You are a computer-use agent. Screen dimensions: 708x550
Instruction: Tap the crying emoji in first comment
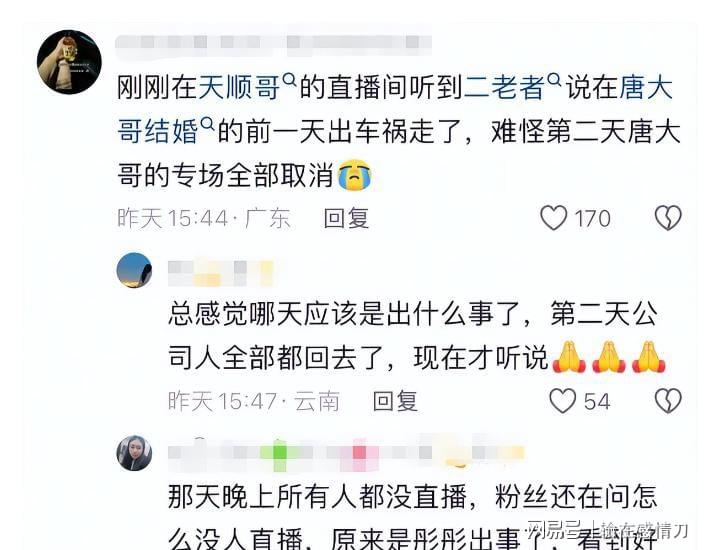coord(355,175)
